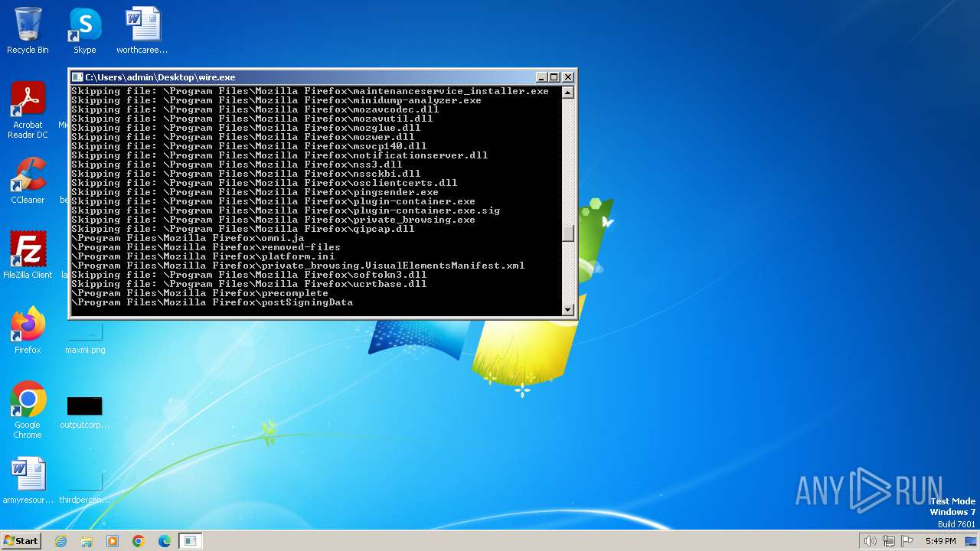The height and width of the screenshot is (551, 980).
Task: Click the line ending maintenanceservice_installer.exe
Action: coord(310,91)
